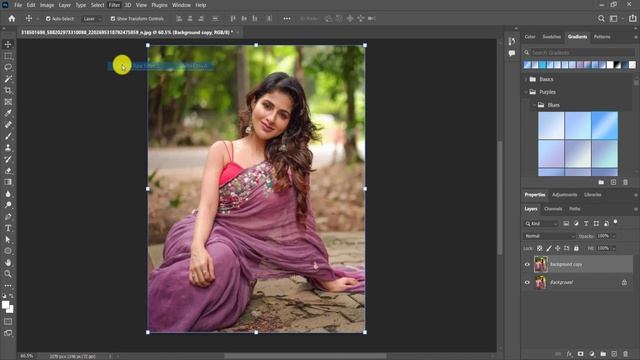Hide the Background layer
This screenshot has width=640, height=360.
[x=527, y=282]
